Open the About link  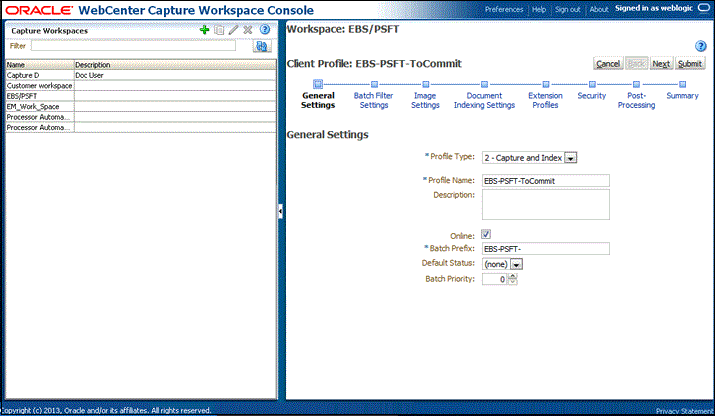click(599, 9)
